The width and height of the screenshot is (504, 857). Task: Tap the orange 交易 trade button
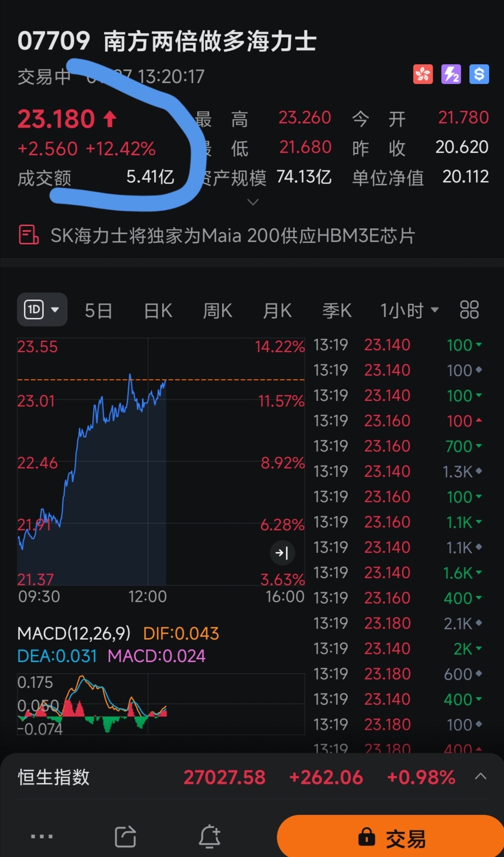391,837
